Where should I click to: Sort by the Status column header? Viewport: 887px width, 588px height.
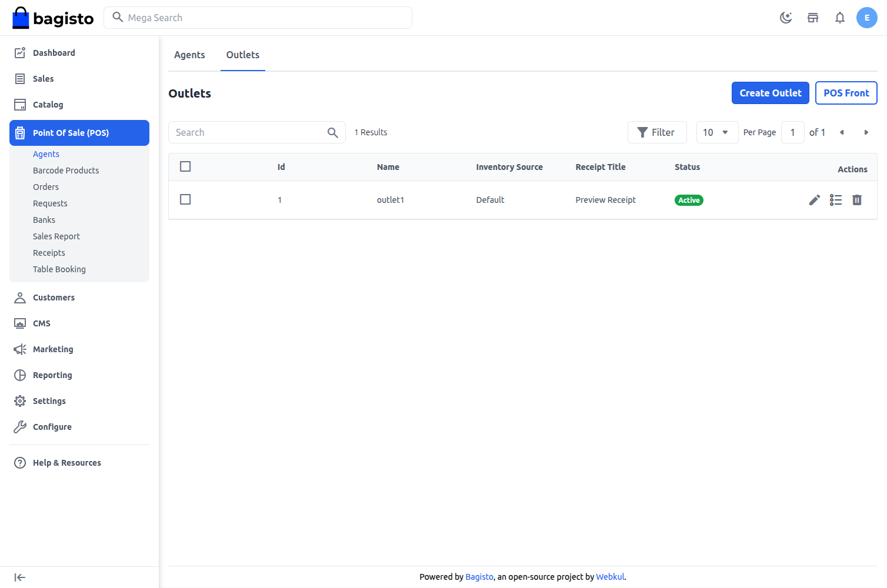pos(688,167)
